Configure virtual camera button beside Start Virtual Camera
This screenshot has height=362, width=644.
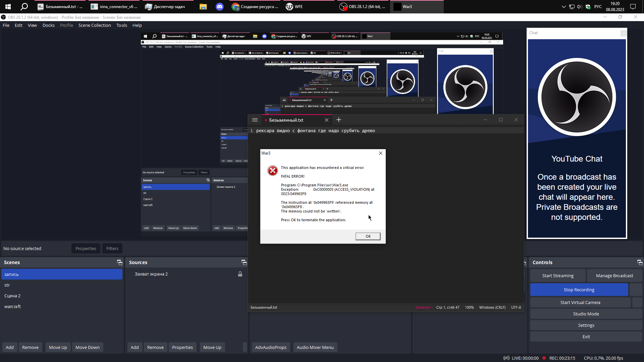pos(637,302)
